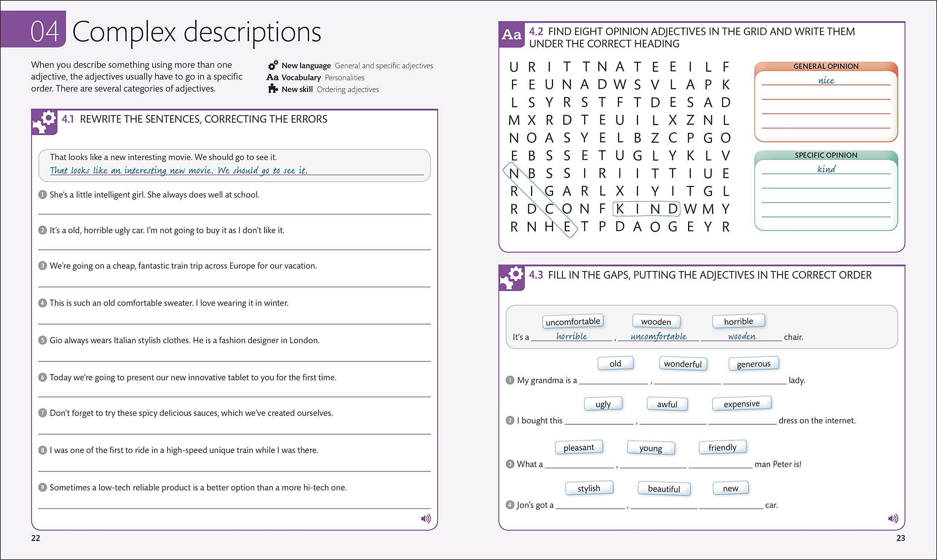
Task: Click bullet 3 beside the Peter sentence
Action: [x=510, y=464]
